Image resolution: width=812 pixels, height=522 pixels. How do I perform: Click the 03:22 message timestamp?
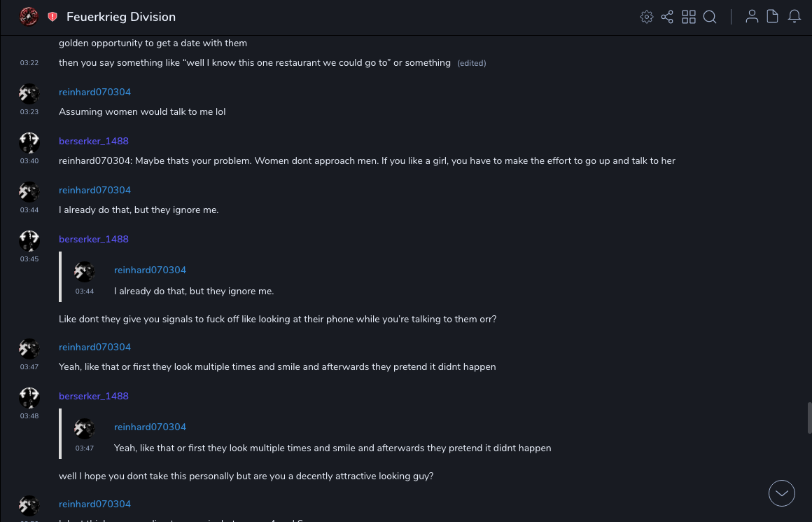pyautogui.click(x=29, y=63)
